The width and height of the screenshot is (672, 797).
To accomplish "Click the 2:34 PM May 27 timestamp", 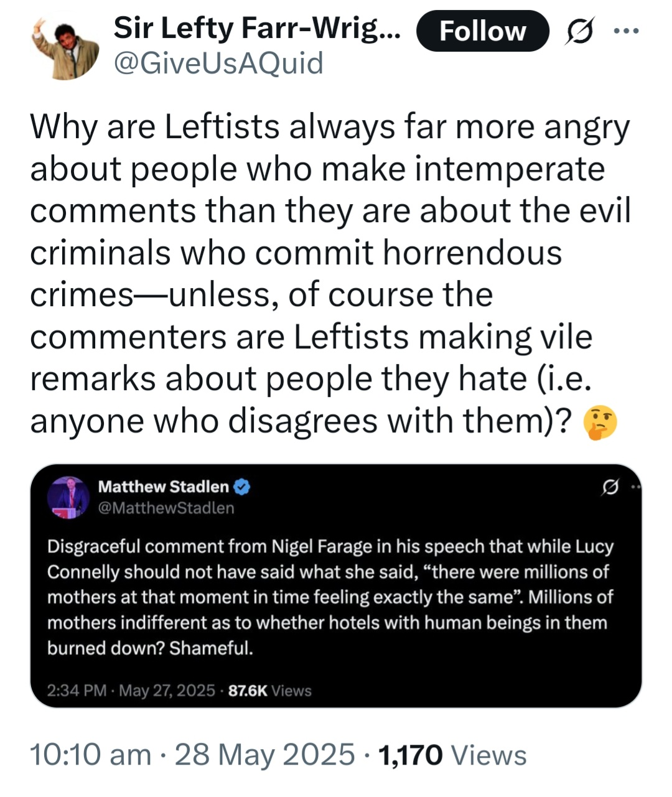I will [x=131, y=691].
